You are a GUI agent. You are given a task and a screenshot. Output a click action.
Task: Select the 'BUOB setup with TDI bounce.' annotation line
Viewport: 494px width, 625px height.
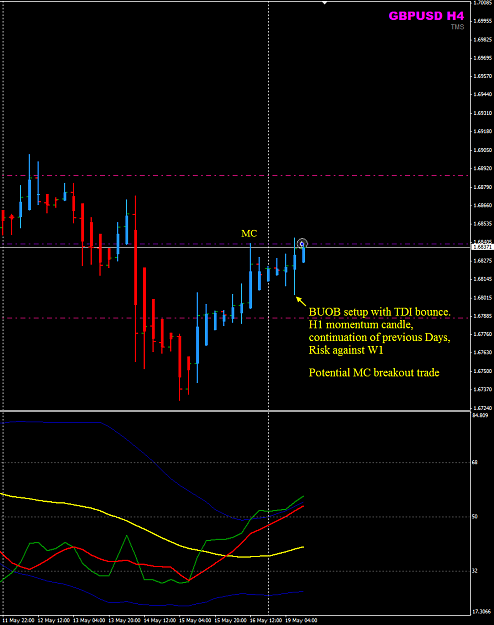pyautogui.click(x=380, y=312)
